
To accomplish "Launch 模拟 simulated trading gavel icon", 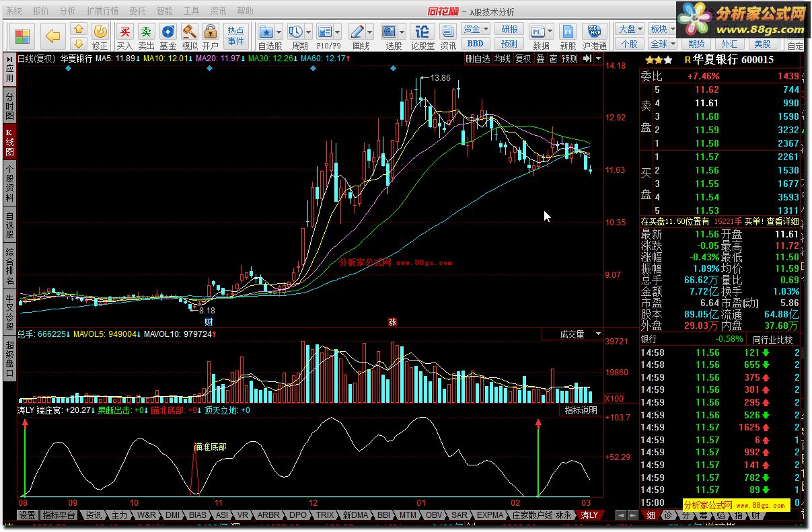I will tap(189, 31).
